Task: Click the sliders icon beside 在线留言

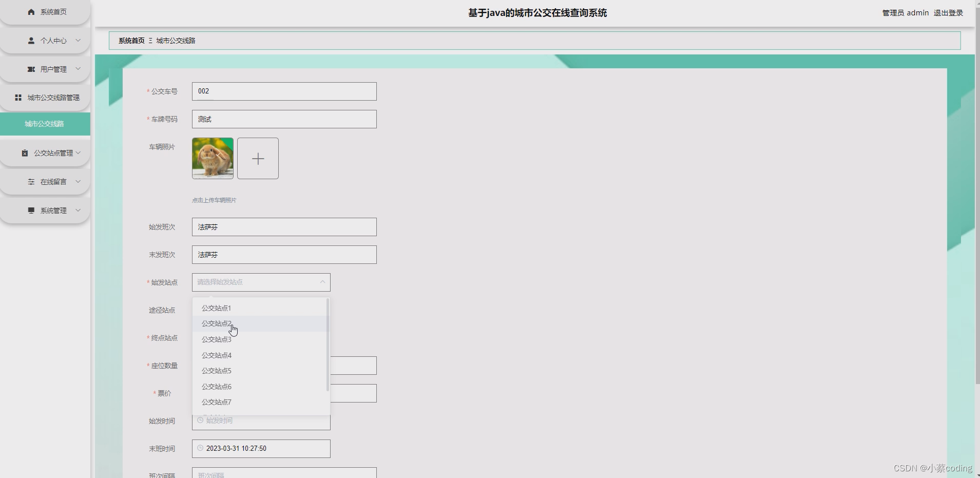Action: [x=31, y=182]
